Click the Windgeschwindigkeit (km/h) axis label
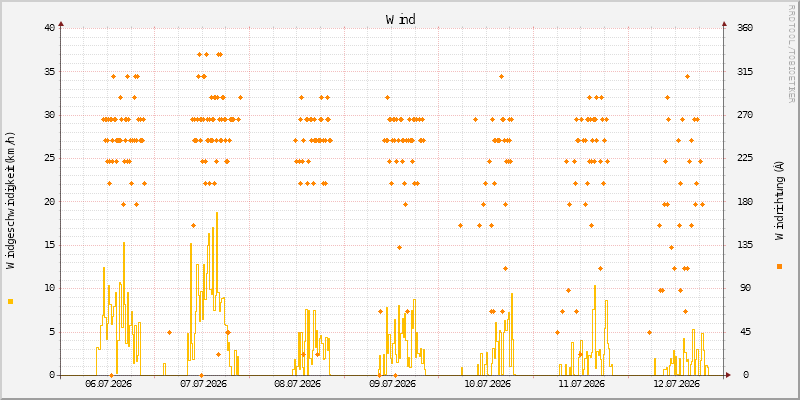This screenshot has width=800, height=400. point(11,201)
